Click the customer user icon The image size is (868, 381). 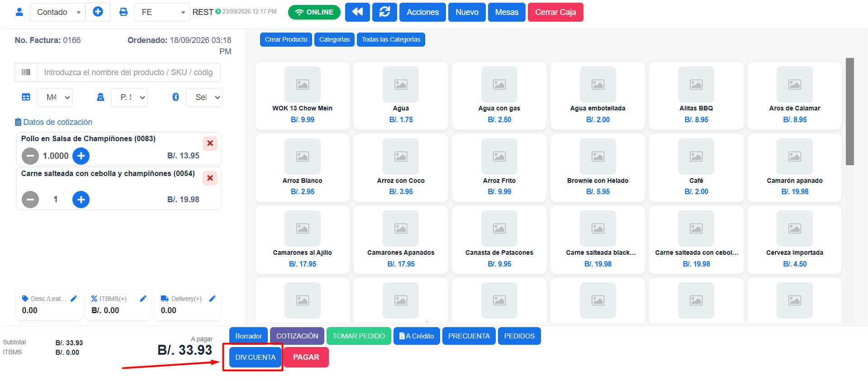[x=19, y=12]
